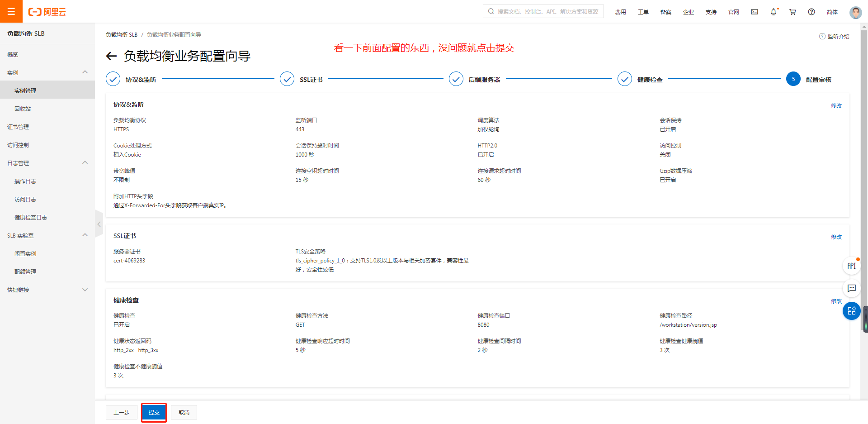Open the notifications bell
Screen dimensions: 868x424
pyautogui.click(x=774, y=12)
